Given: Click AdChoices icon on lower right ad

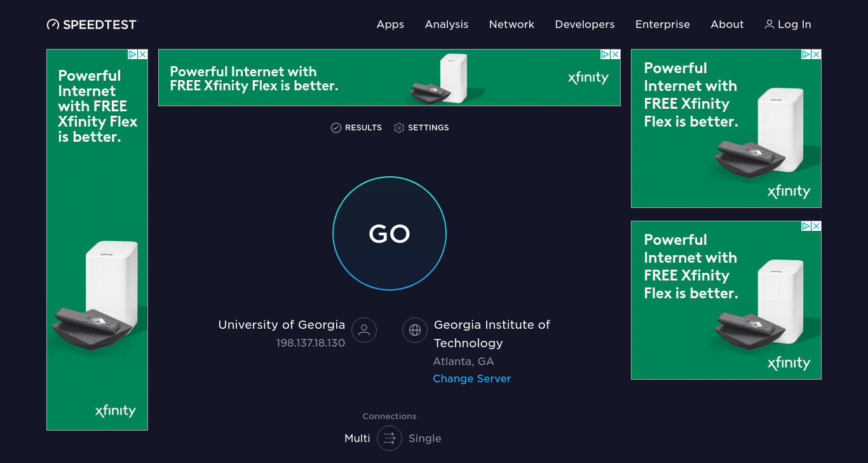Looking at the screenshot, I should click(x=806, y=226).
